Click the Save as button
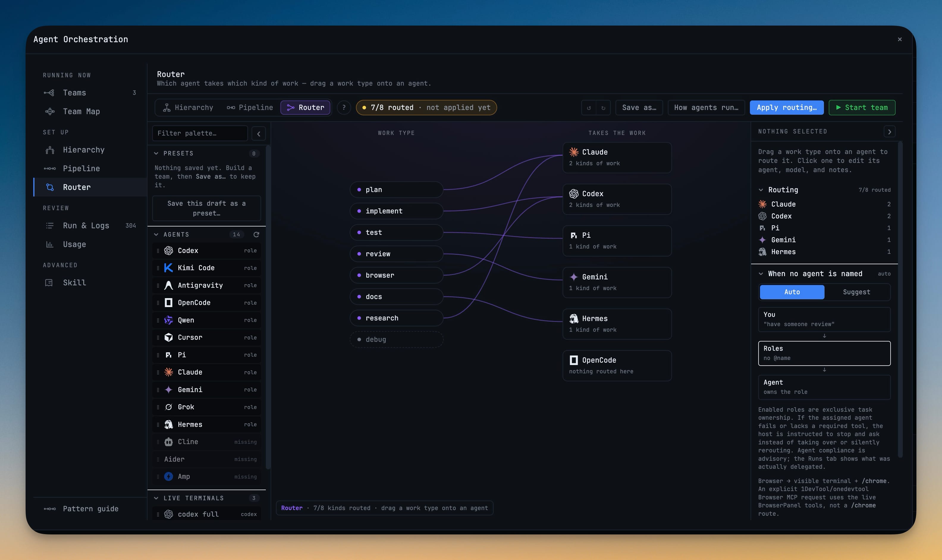 639,108
